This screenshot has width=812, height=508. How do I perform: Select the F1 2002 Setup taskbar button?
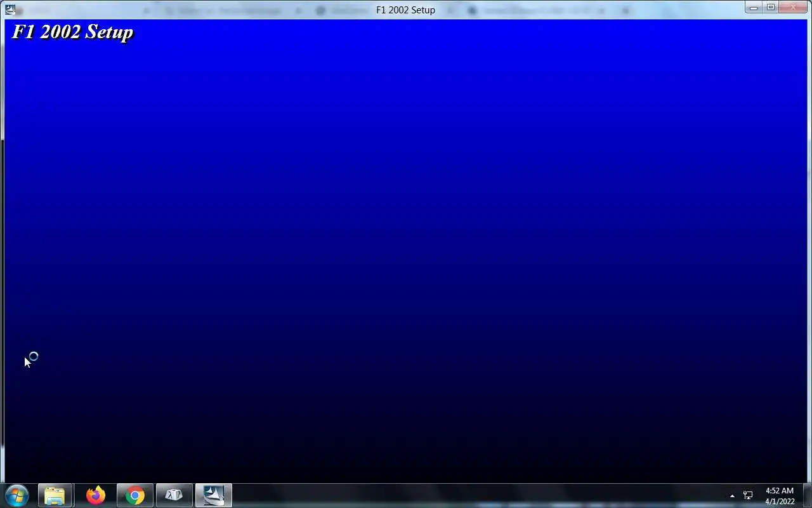pyautogui.click(x=214, y=495)
